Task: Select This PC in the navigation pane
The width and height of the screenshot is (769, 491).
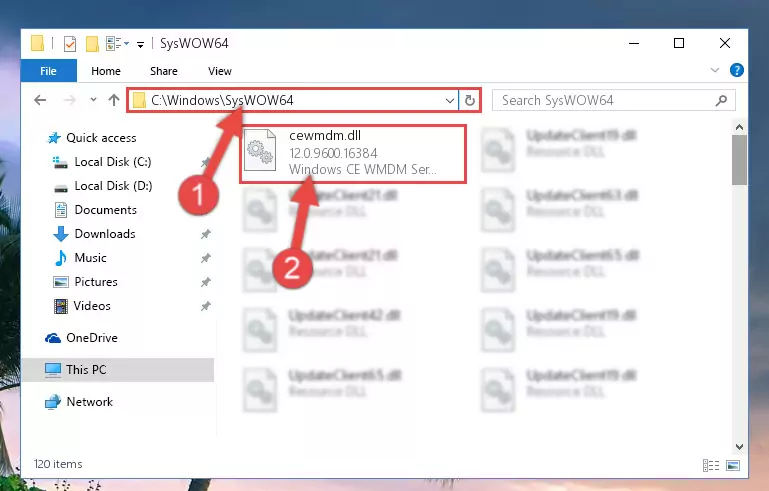Action: (118, 370)
